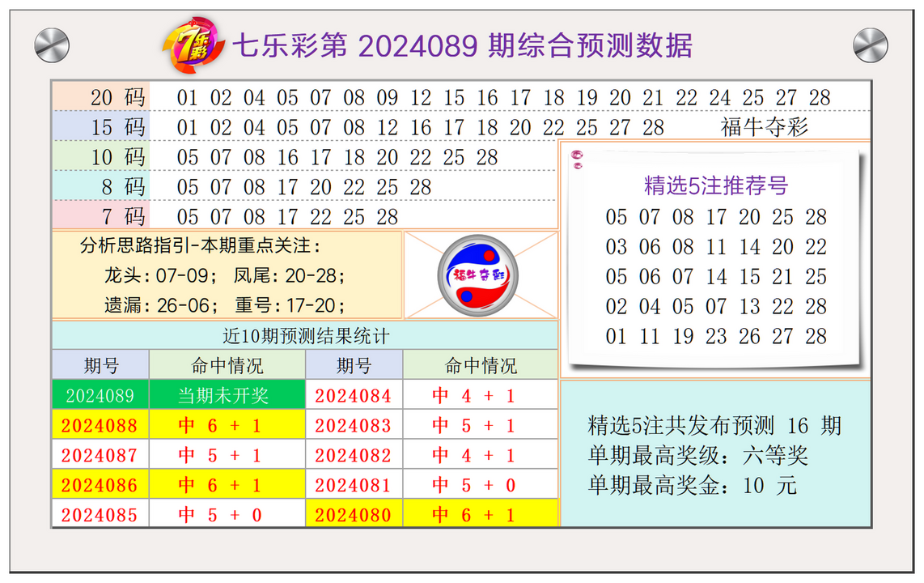Select the period cell 2024085

pyautogui.click(x=101, y=514)
